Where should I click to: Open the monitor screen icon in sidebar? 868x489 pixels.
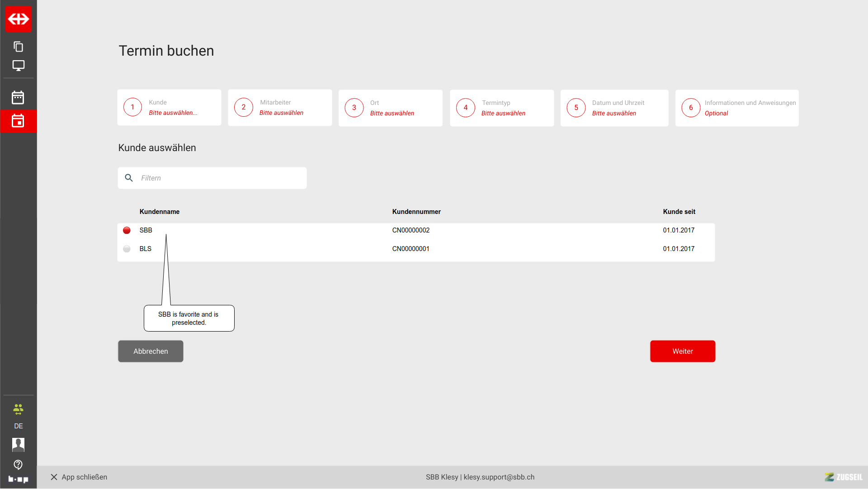click(x=19, y=66)
